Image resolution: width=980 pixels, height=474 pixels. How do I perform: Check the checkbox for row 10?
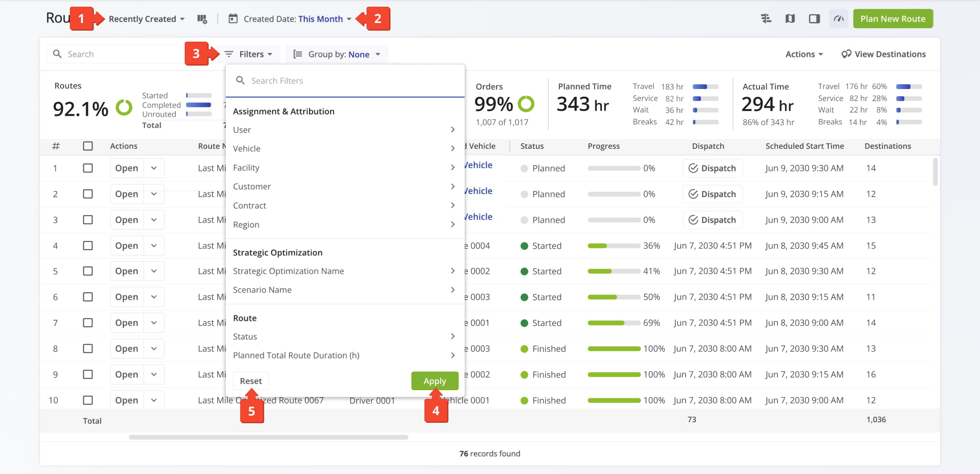click(x=88, y=400)
